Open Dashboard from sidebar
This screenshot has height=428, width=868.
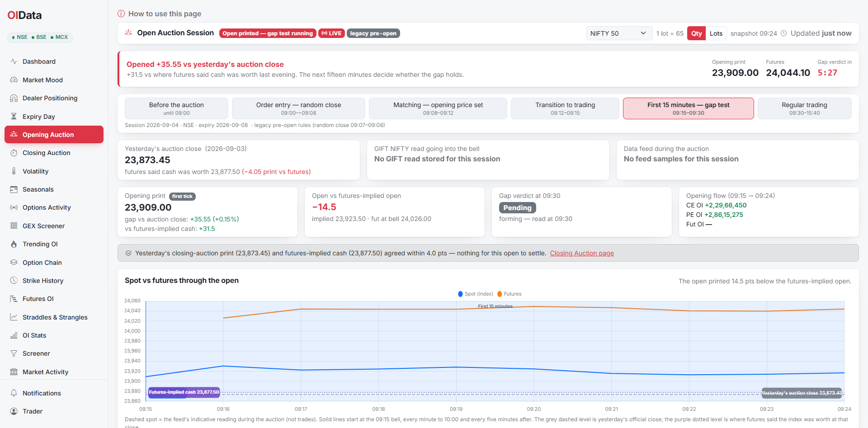pyautogui.click(x=54, y=61)
